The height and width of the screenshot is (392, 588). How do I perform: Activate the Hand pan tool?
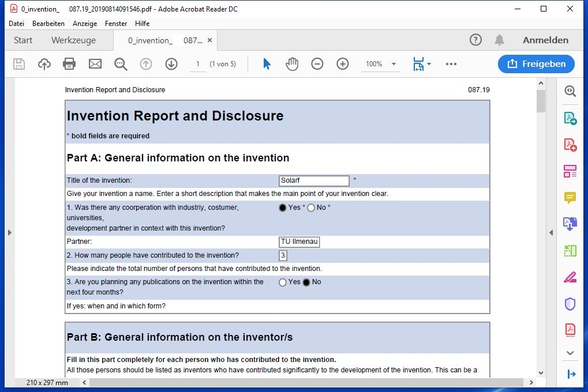click(x=292, y=64)
